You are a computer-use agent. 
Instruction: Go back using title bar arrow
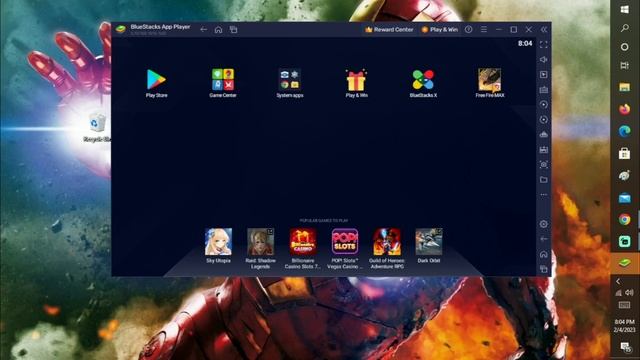pyautogui.click(x=203, y=29)
